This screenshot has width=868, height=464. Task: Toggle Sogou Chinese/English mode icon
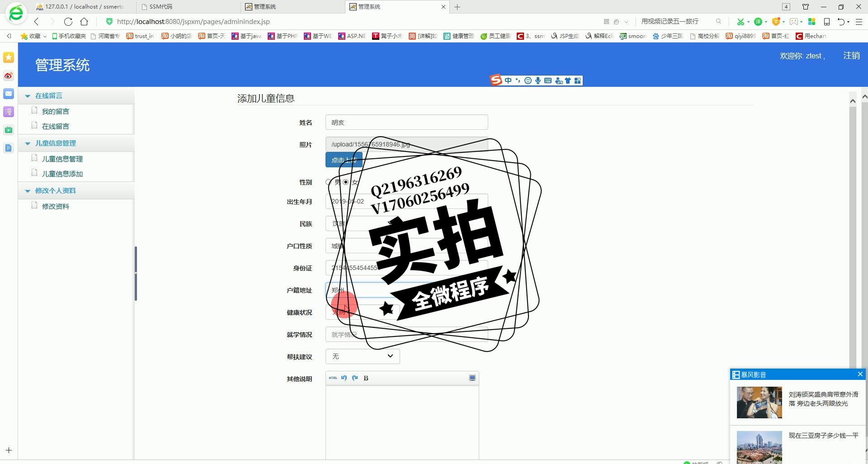tap(508, 80)
